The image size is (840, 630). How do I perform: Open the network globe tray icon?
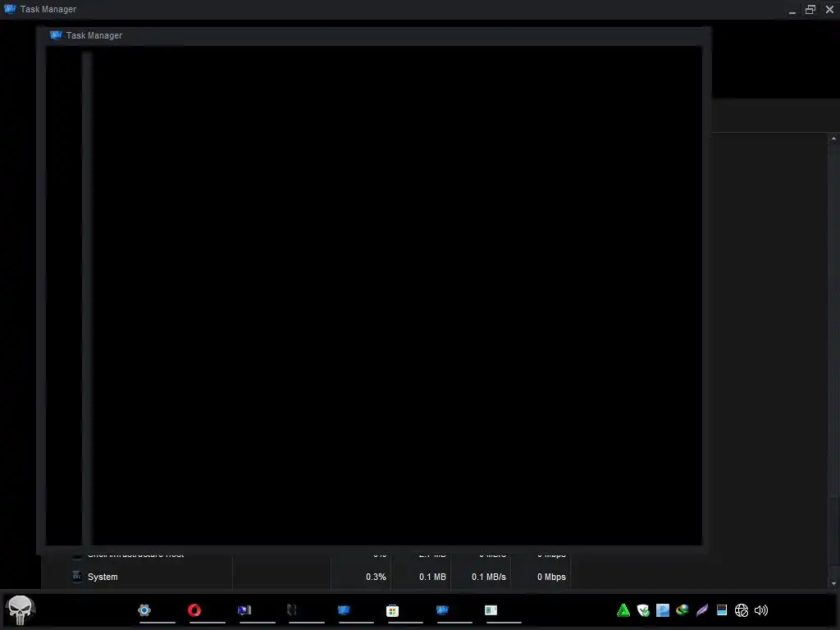point(742,610)
